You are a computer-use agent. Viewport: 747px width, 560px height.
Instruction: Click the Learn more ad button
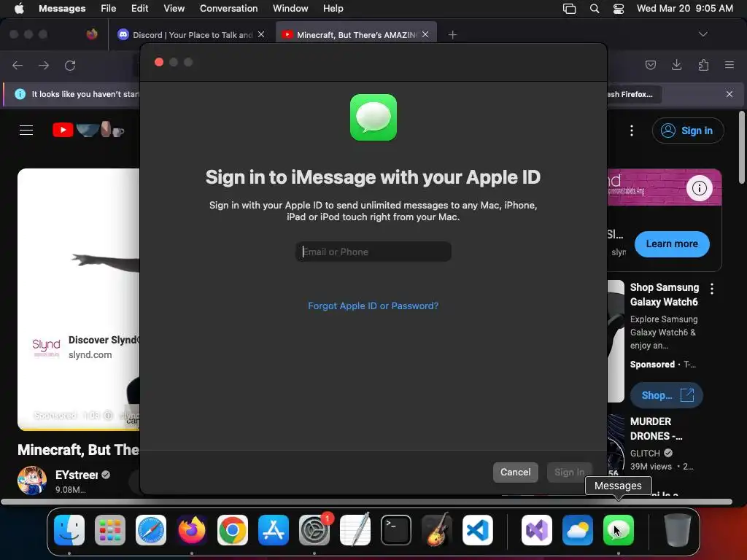click(672, 244)
